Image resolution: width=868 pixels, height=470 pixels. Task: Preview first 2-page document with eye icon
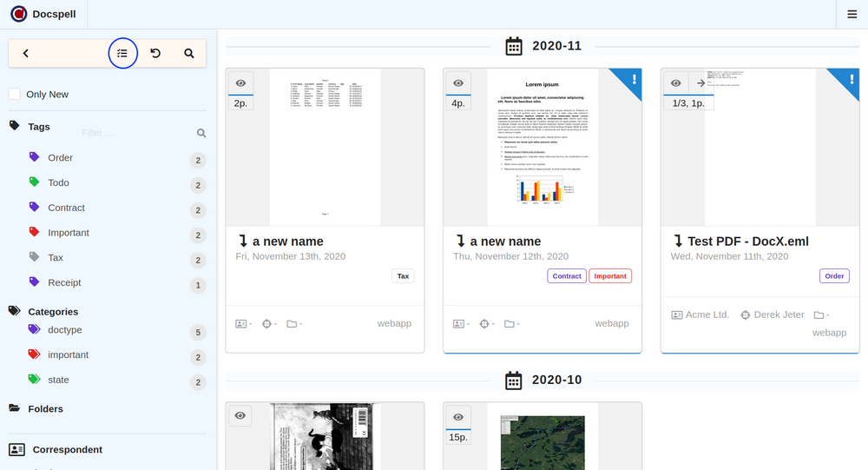240,83
